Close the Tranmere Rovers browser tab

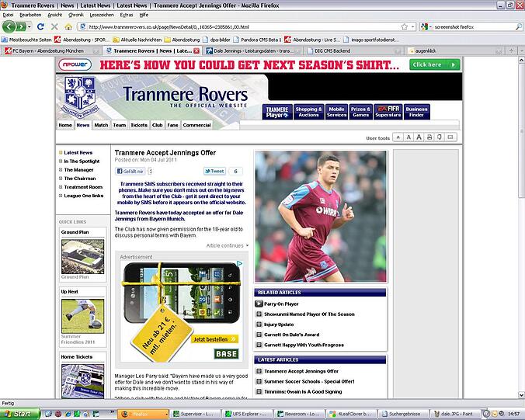(196, 51)
